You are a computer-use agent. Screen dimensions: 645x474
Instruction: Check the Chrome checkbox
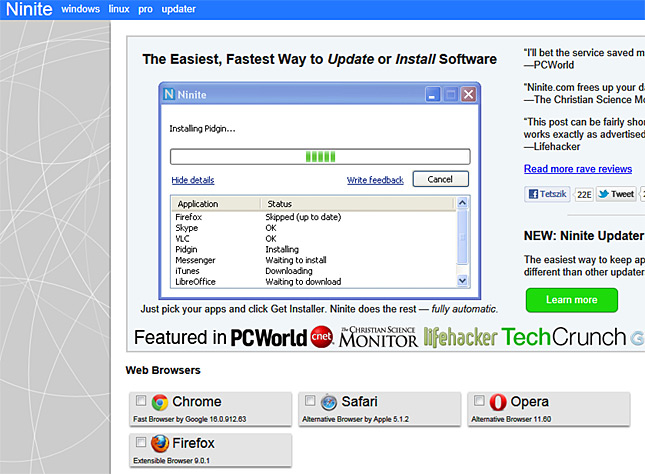(x=141, y=400)
